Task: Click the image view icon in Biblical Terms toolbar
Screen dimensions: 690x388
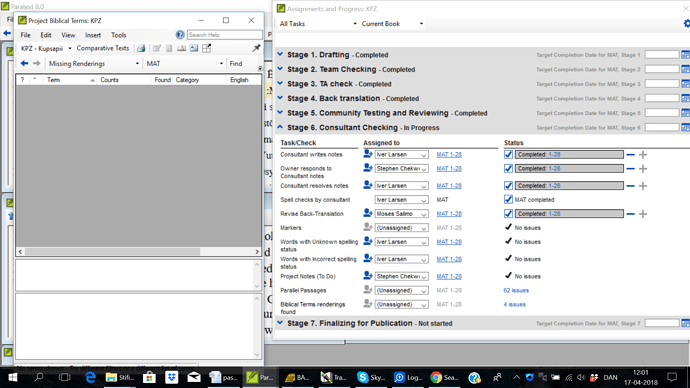Action: tap(194, 48)
